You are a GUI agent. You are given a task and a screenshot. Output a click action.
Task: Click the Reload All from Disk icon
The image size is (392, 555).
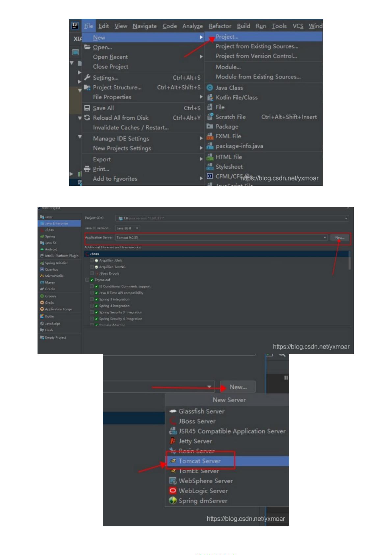click(x=87, y=118)
